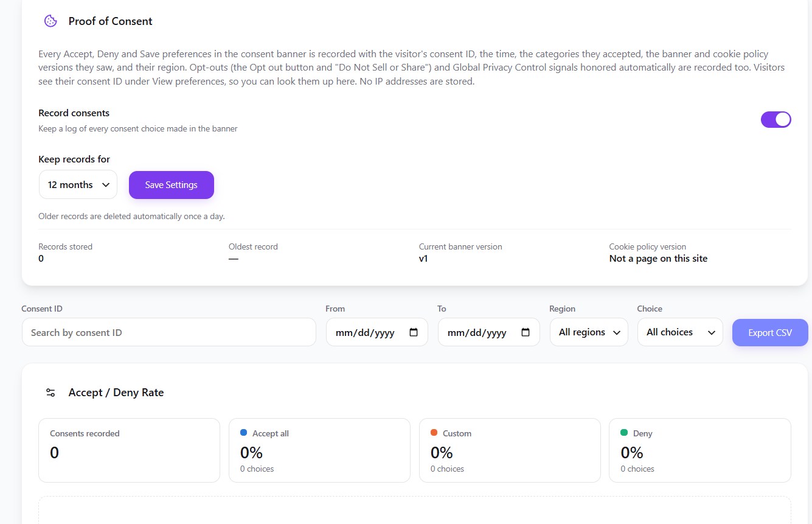
Task: Focus the Search by consent ID field
Action: pyautogui.click(x=169, y=332)
